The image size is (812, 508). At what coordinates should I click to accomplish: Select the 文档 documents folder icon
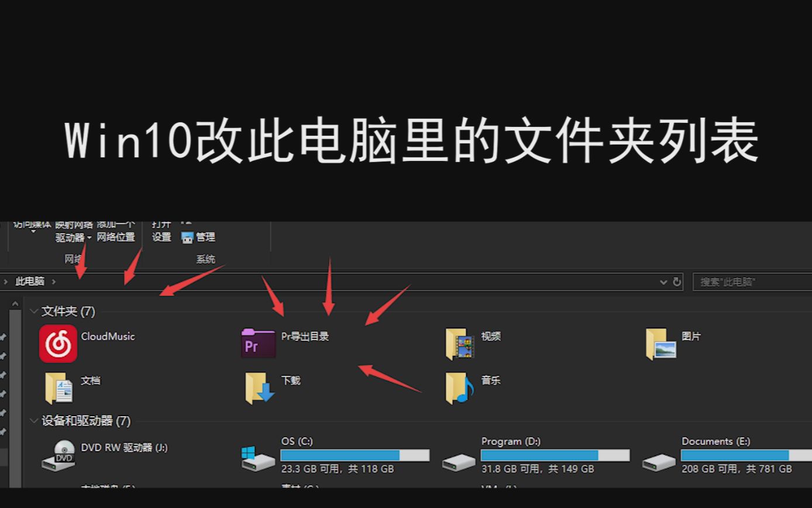tap(59, 388)
